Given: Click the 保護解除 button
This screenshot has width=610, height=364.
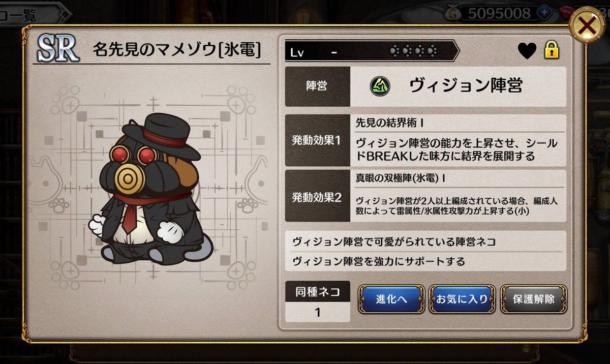Looking at the screenshot, I should 534,299.
